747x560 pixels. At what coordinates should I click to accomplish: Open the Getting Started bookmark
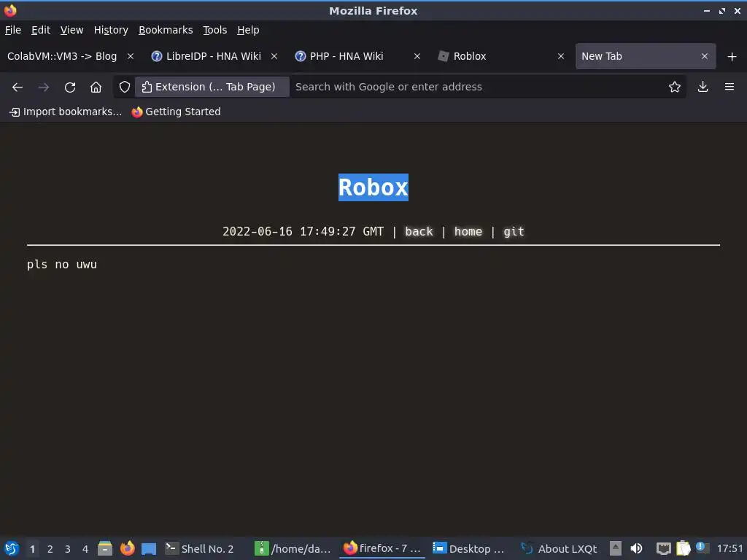click(177, 112)
